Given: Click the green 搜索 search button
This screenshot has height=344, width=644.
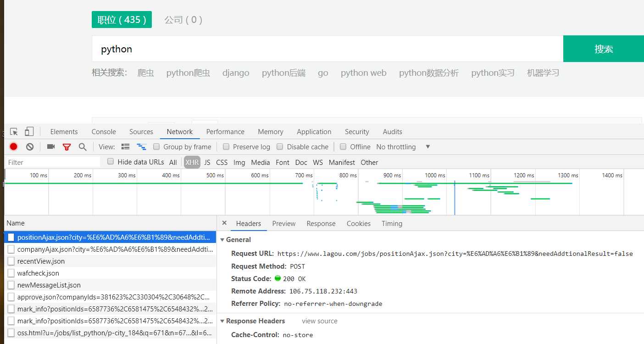Looking at the screenshot, I should (604, 49).
